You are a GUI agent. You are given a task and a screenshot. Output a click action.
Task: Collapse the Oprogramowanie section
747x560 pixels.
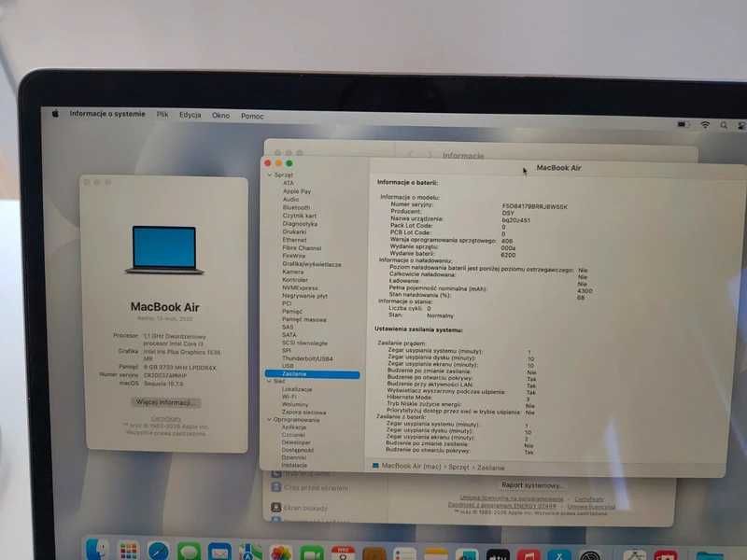tap(269, 419)
